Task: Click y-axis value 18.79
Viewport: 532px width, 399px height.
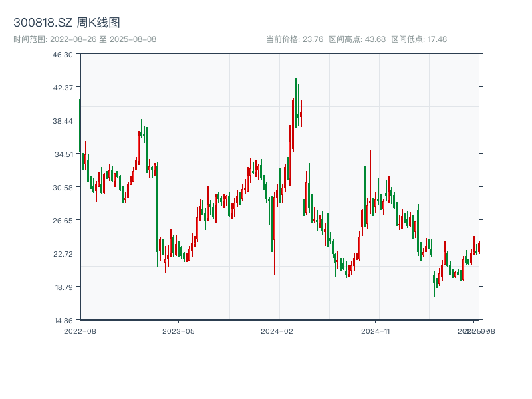Action: pyautogui.click(x=64, y=287)
